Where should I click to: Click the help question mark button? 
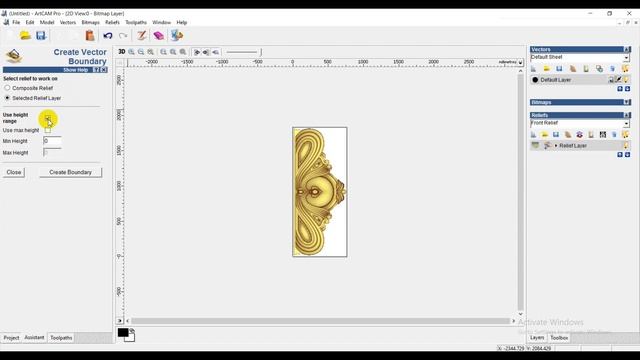(x=96, y=70)
